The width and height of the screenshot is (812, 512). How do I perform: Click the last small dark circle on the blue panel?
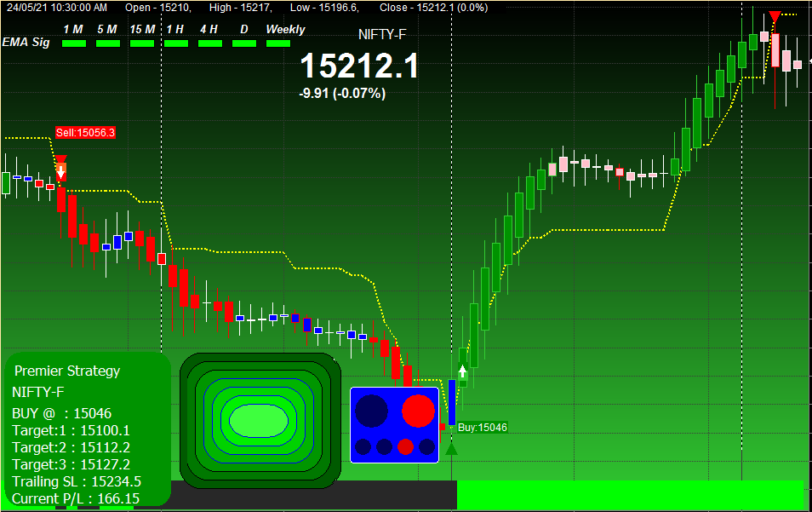(x=426, y=446)
